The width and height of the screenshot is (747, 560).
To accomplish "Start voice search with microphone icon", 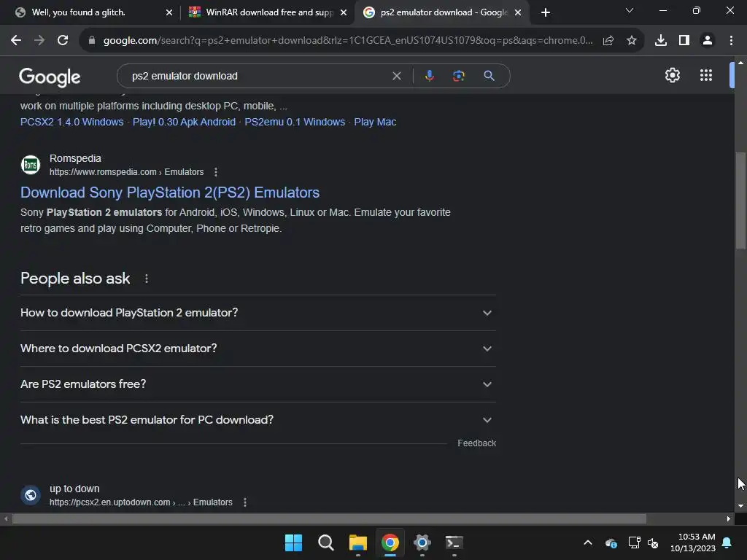I will point(429,76).
